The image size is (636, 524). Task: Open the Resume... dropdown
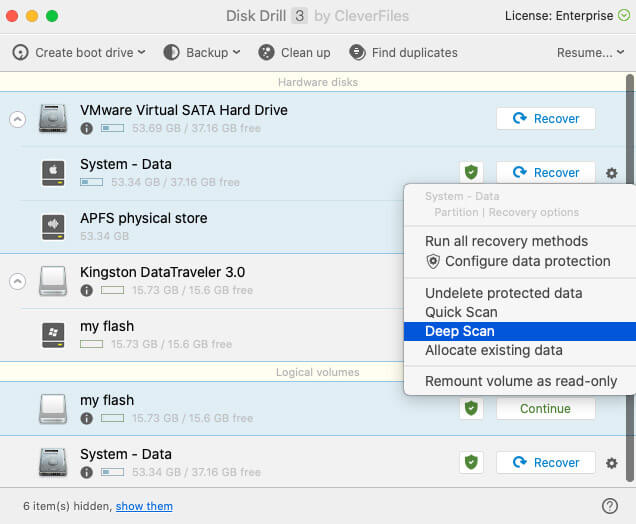point(590,53)
